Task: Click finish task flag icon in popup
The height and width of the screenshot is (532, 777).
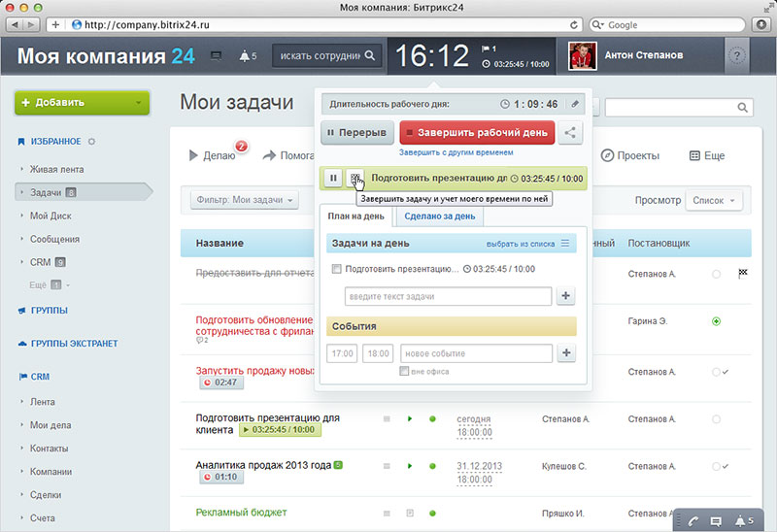Action: point(355,178)
